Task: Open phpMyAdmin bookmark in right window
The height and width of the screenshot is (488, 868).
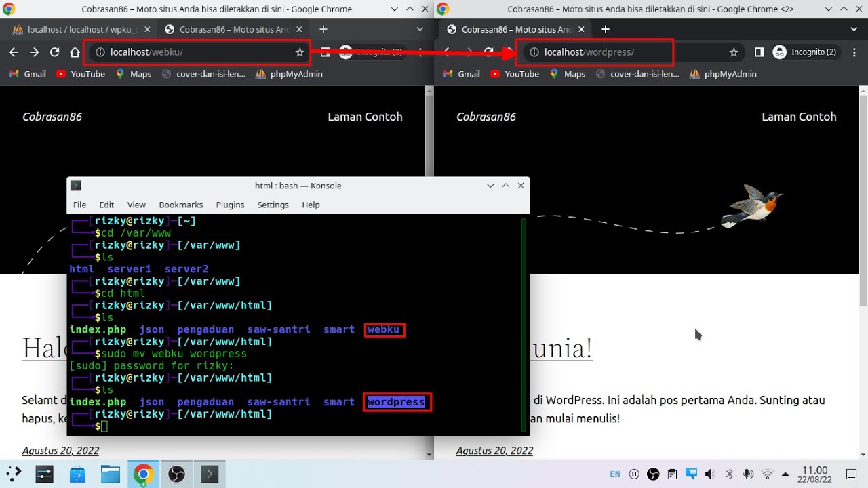Action: pyautogui.click(x=723, y=74)
